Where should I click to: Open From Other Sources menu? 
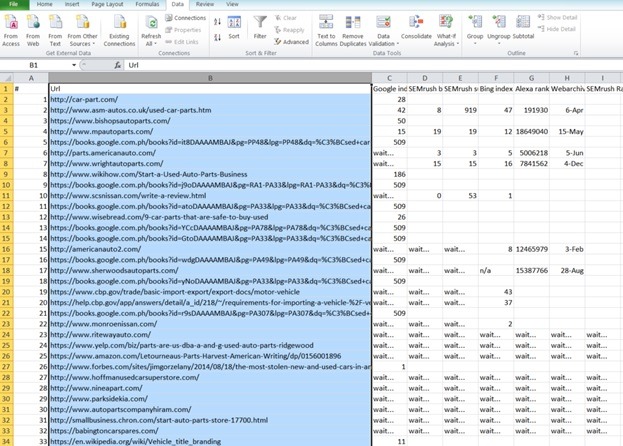tap(82, 31)
